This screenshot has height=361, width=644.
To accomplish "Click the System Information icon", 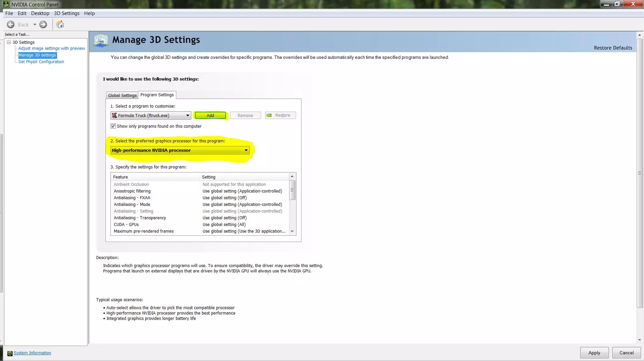I will 10,353.
